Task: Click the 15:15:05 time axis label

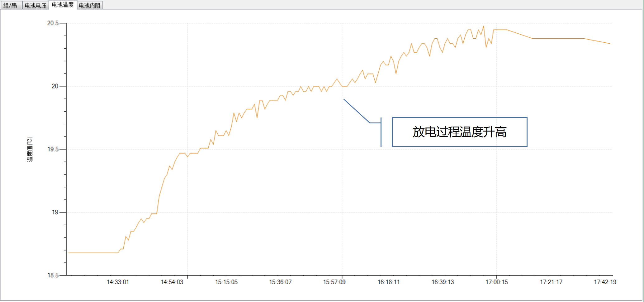Action: tap(226, 282)
